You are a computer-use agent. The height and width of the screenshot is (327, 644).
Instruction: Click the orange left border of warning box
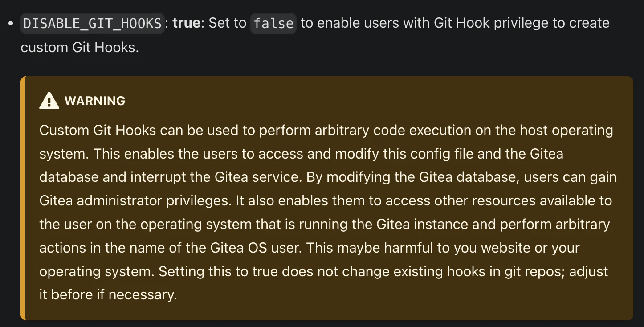click(23, 198)
